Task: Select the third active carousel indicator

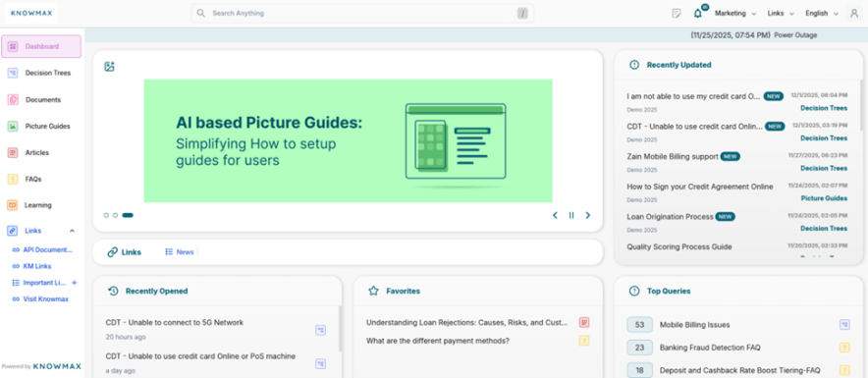Action: click(x=128, y=215)
